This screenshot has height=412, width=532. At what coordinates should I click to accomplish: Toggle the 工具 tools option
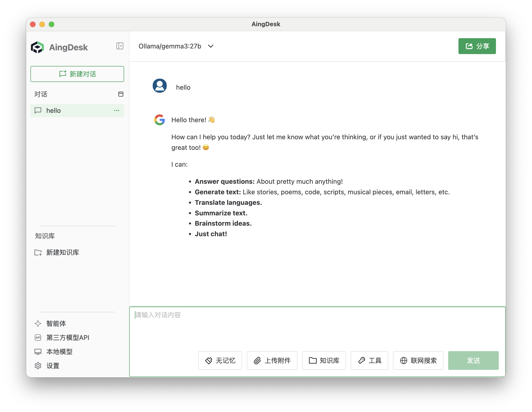click(369, 360)
